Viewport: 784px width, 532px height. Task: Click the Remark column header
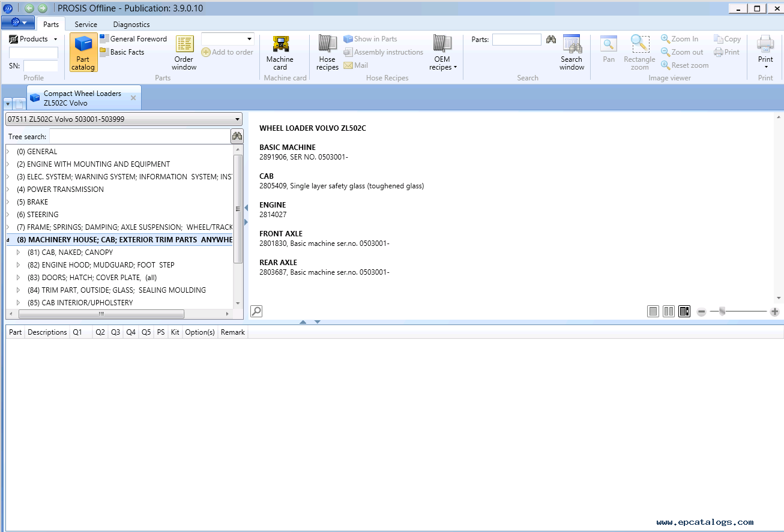click(233, 332)
